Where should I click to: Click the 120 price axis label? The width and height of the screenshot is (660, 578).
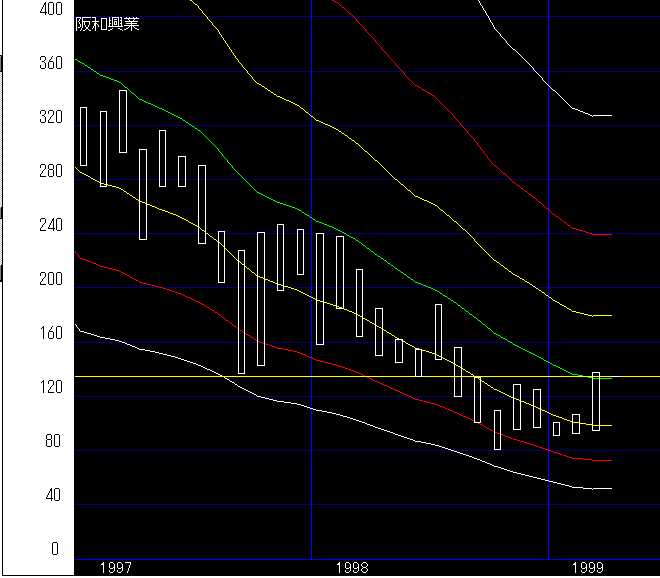click(50, 387)
